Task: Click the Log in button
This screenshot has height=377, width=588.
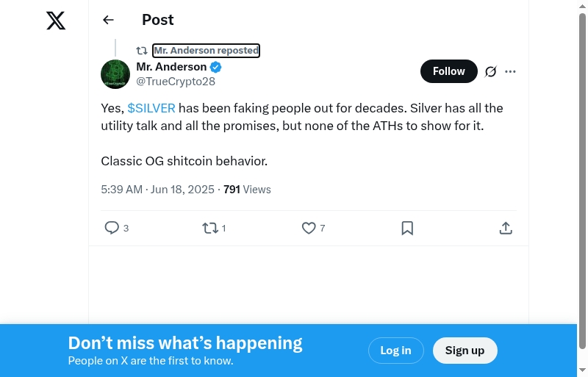Action: 395,351
